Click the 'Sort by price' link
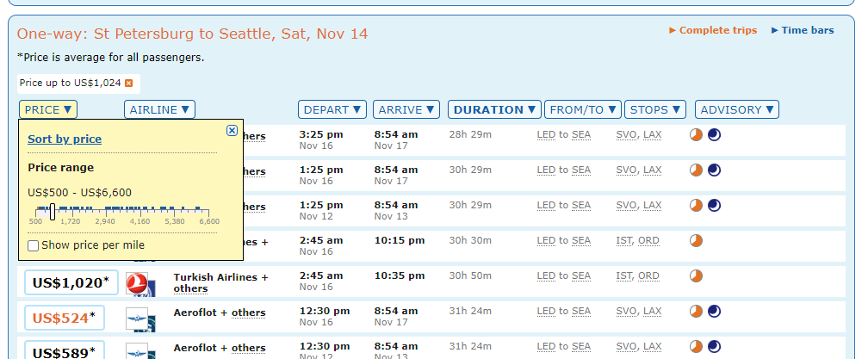This screenshot has width=868, height=359. click(65, 139)
